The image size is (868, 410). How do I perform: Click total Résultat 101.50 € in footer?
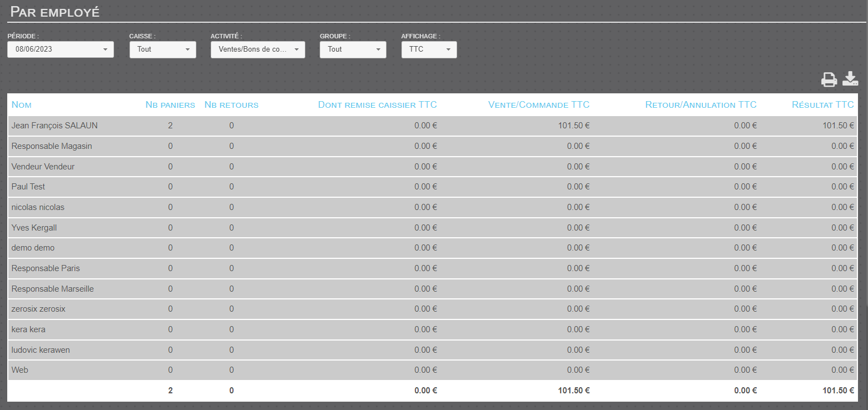pyautogui.click(x=839, y=391)
